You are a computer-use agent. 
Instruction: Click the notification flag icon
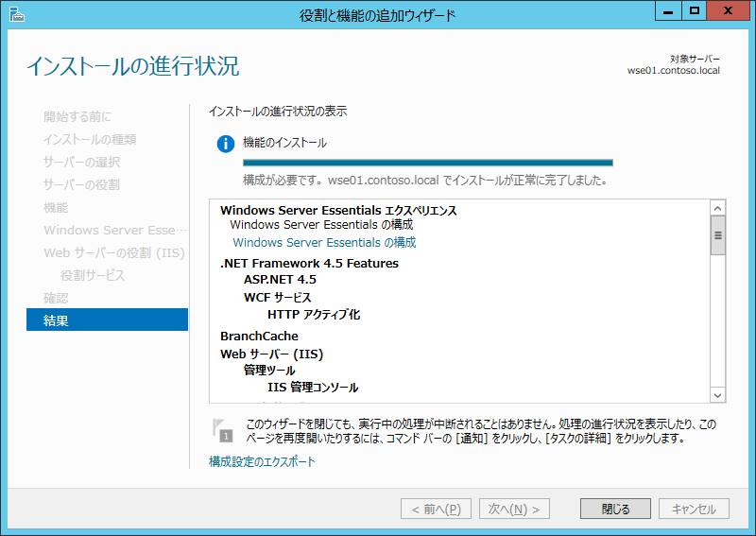(x=222, y=430)
